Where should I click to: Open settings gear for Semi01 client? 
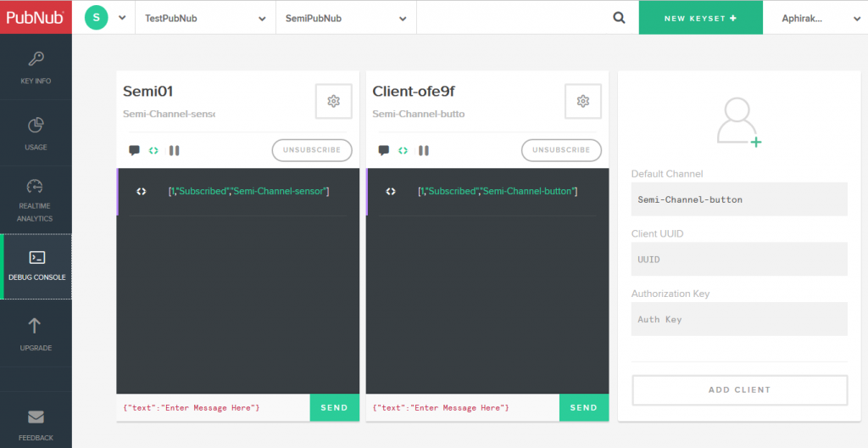(333, 101)
